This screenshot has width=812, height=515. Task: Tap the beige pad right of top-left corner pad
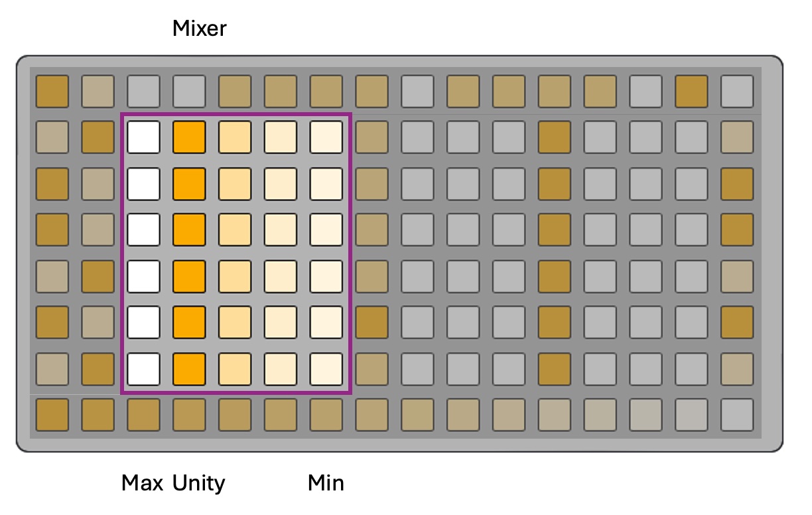click(x=98, y=92)
